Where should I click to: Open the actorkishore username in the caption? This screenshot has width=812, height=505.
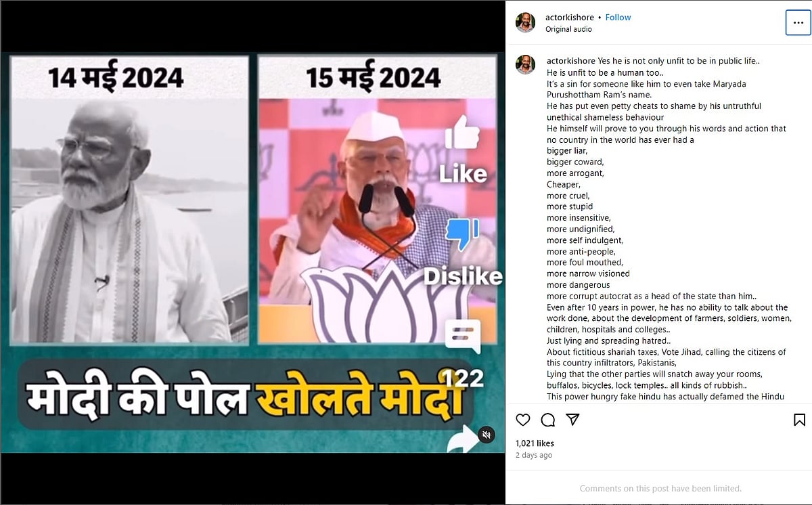[570, 62]
